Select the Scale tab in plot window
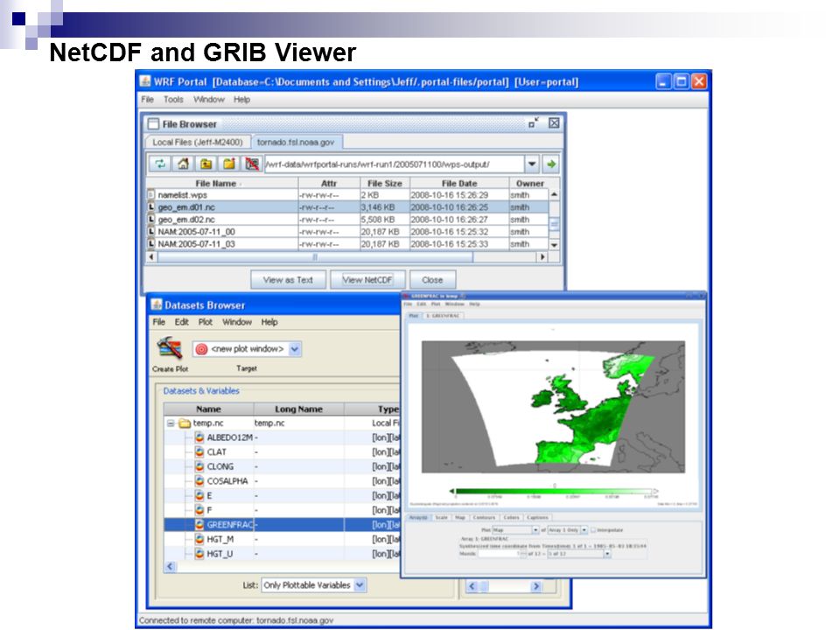This screenshot has width=840, height=630. 441,517
